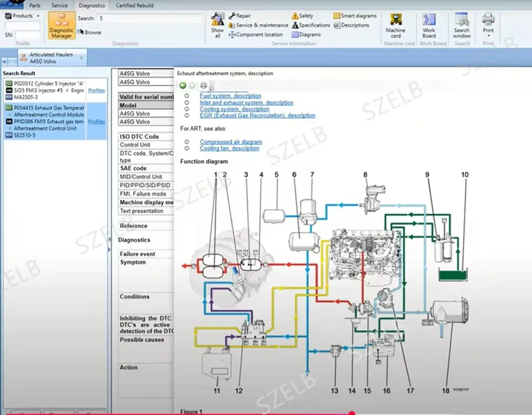Switch to the Service tab

click(x=59, y=6)
